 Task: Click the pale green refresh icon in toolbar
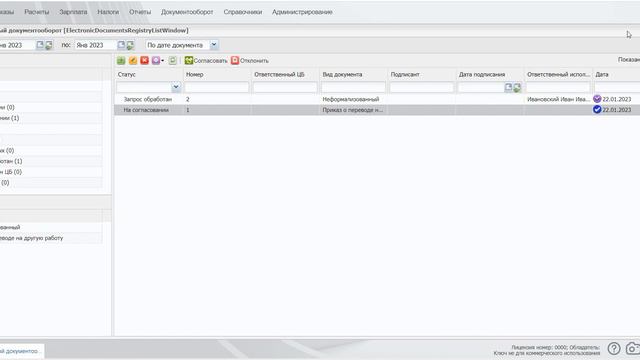[173, 60]
